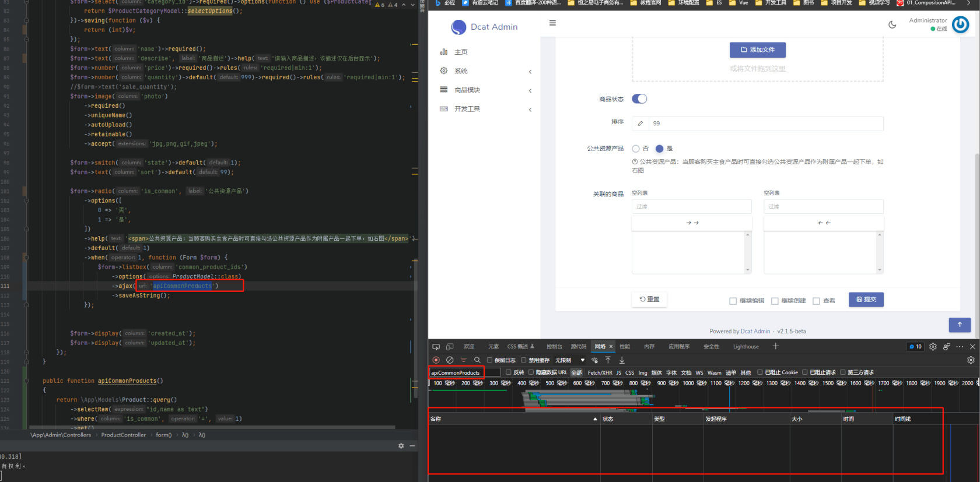Open DevTools settings gear icon
980x482 pixels.
933,346
